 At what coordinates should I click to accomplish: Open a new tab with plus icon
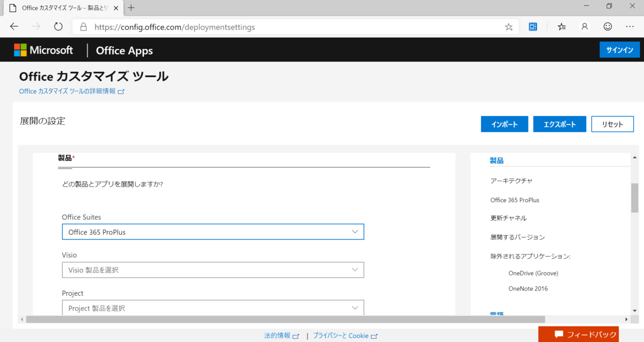[x=131, y=8]
